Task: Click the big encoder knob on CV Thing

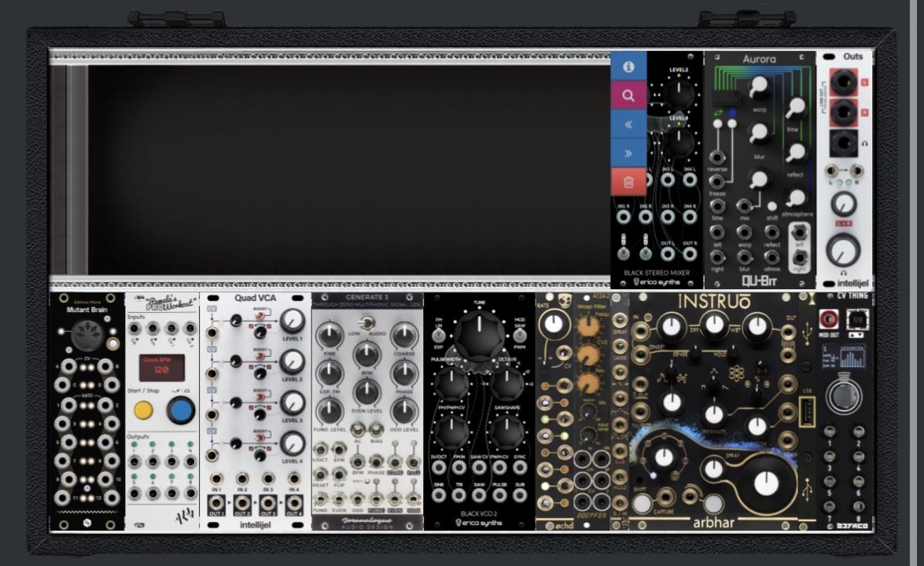Action: click(843, 397)
